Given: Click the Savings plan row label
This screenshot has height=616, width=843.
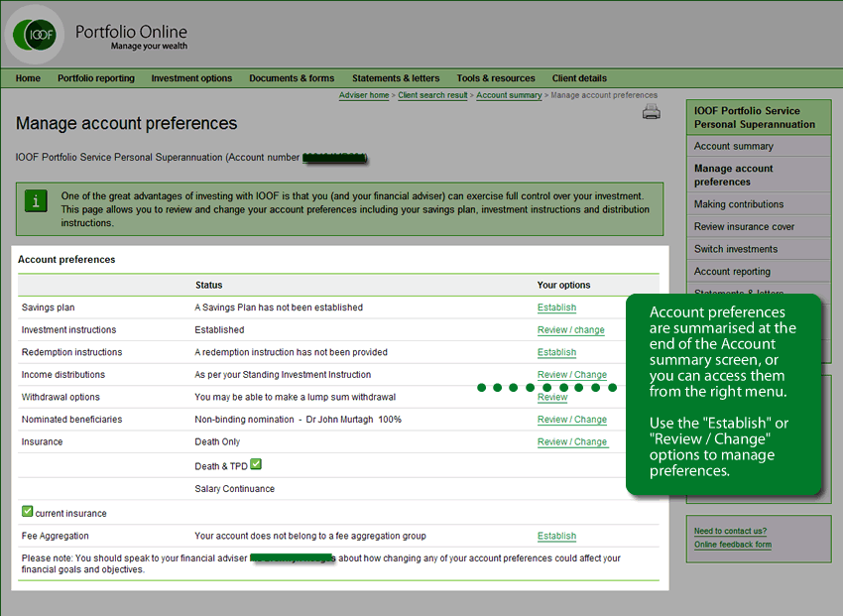Looking at the screenshot, I should click(x=48, y=308).
